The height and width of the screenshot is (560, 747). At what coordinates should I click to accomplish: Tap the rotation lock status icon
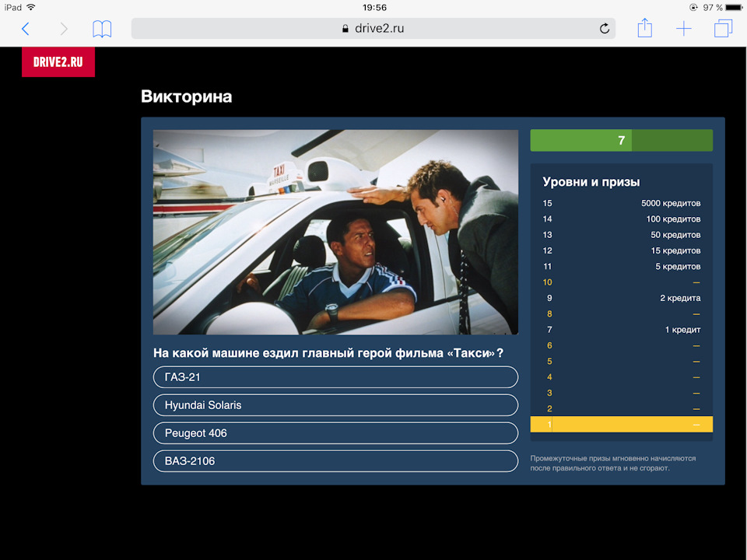693,7
